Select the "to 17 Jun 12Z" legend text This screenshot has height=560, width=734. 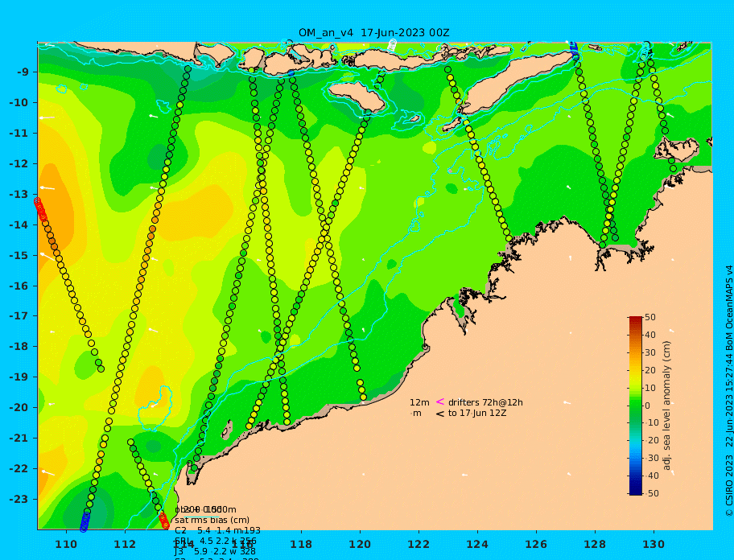point(477,413)
